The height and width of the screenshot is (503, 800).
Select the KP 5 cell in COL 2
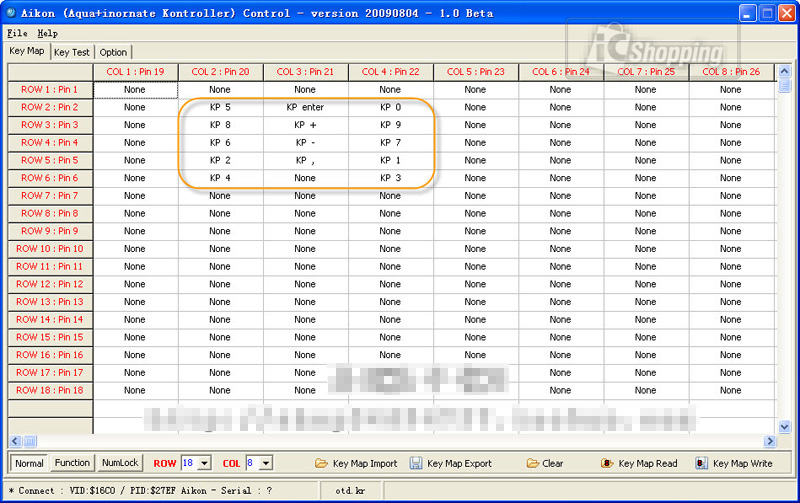point(220,107)
